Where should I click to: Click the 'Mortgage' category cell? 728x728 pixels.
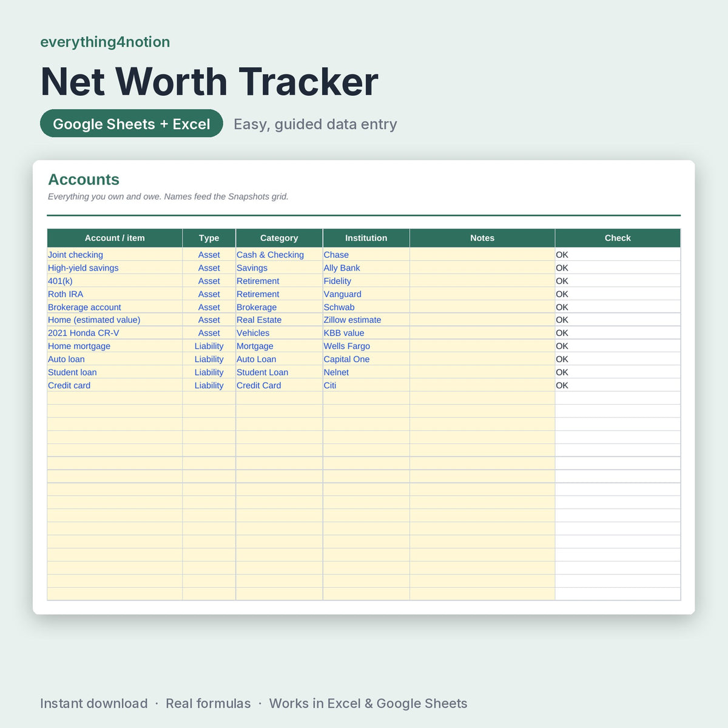tap(279, 346)
